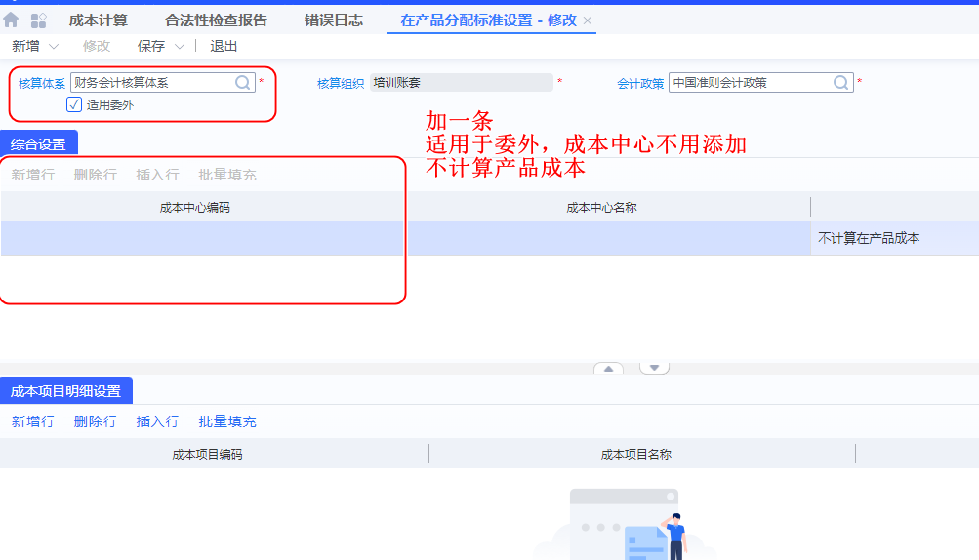
Task: Open the application grid menu icon
Action: [39, 20]
